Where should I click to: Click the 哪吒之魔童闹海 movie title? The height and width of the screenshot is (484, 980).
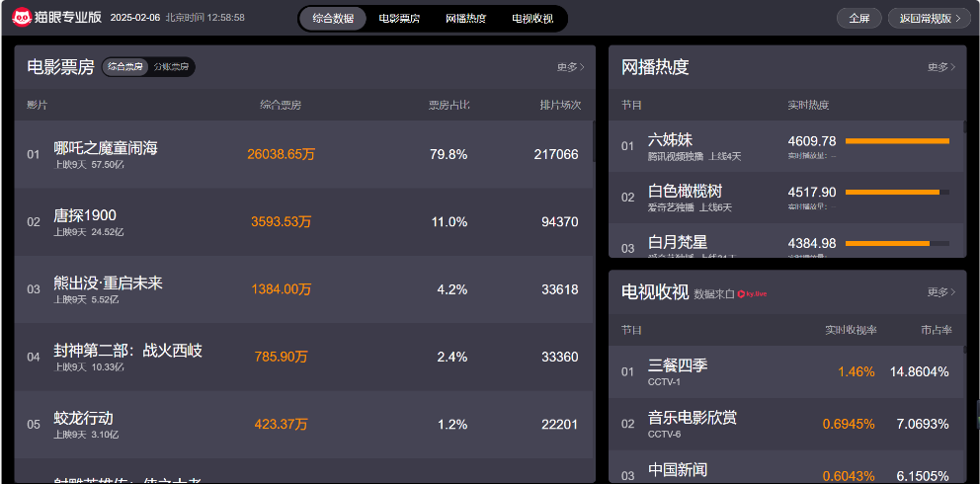[x=106, y=148]
